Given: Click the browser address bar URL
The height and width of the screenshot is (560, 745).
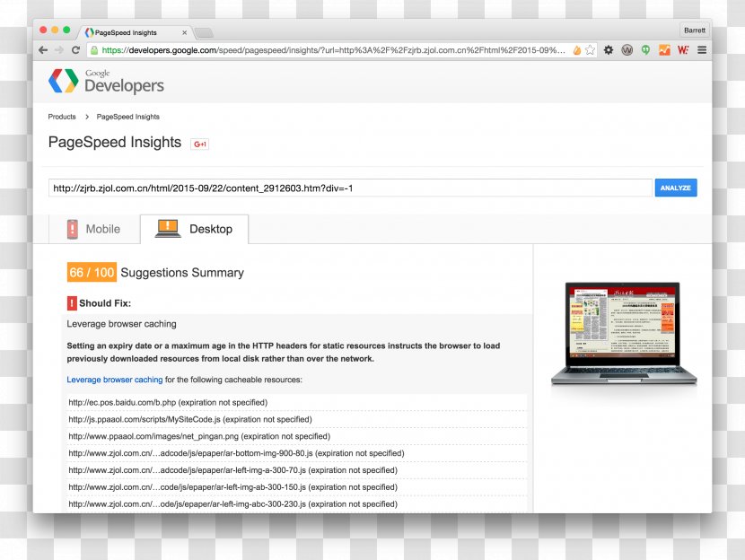Looking at the screenshot, I should tap(333, 50).
